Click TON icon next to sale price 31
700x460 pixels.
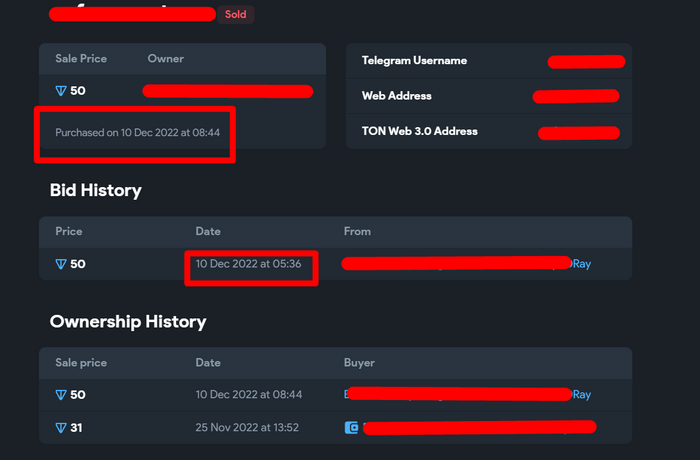click(x=61, y=428)
